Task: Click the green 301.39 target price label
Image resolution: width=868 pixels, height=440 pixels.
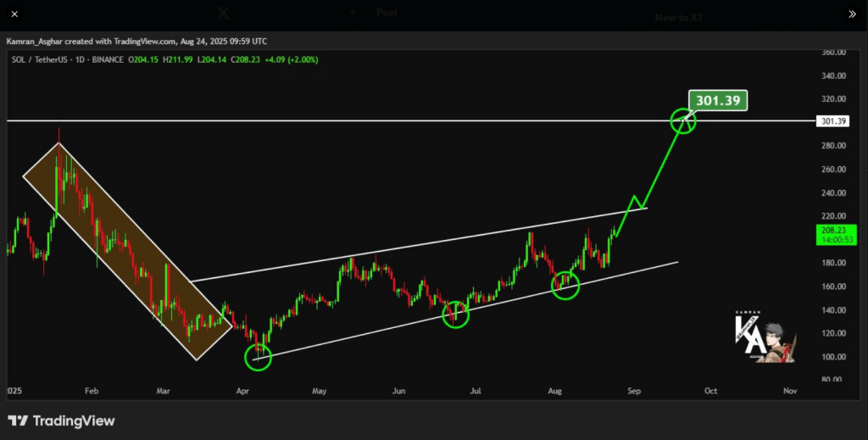Action: 718,101
